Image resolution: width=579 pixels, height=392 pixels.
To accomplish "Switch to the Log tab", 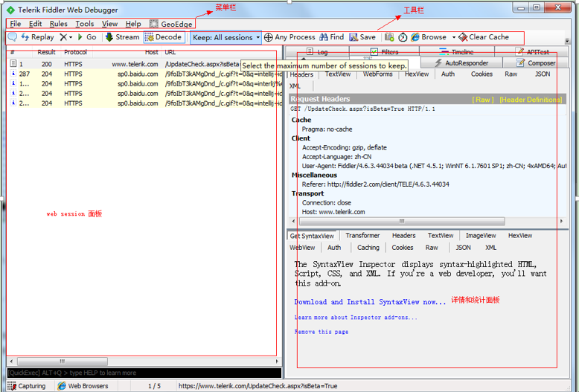I will [317, 51].
